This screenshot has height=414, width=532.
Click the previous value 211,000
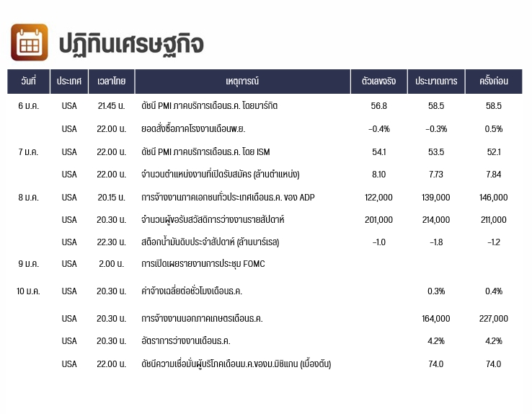494,220
